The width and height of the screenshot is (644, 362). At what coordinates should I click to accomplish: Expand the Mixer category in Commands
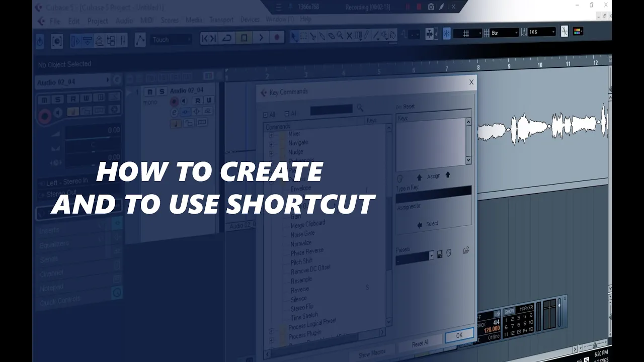[x=271, y=135]
